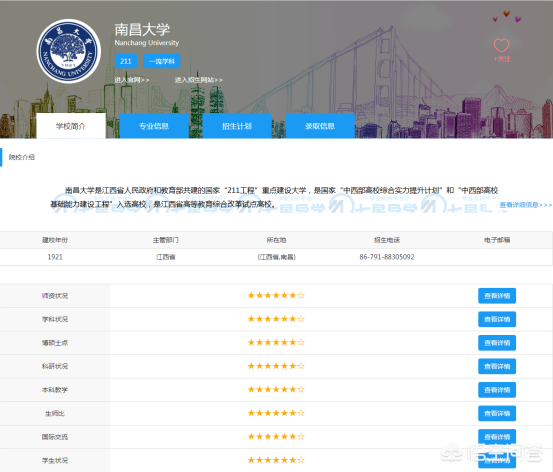553x472 pixels.
Task: Click the 学科状况 star rating
Action: [276, 319]
